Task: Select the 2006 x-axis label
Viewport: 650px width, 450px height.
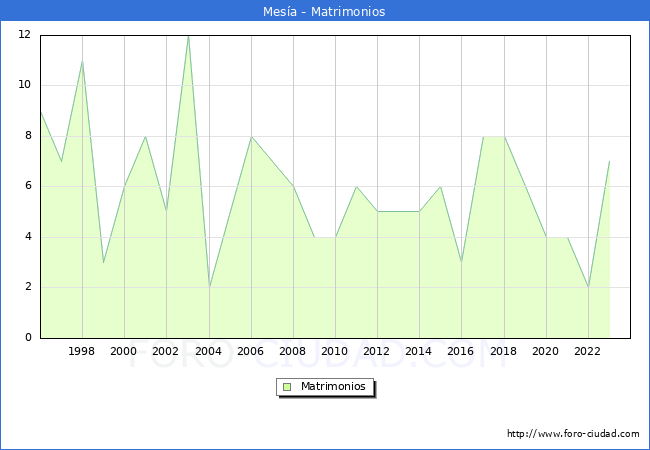Action: pyautogui.click(x=251, y=352)
